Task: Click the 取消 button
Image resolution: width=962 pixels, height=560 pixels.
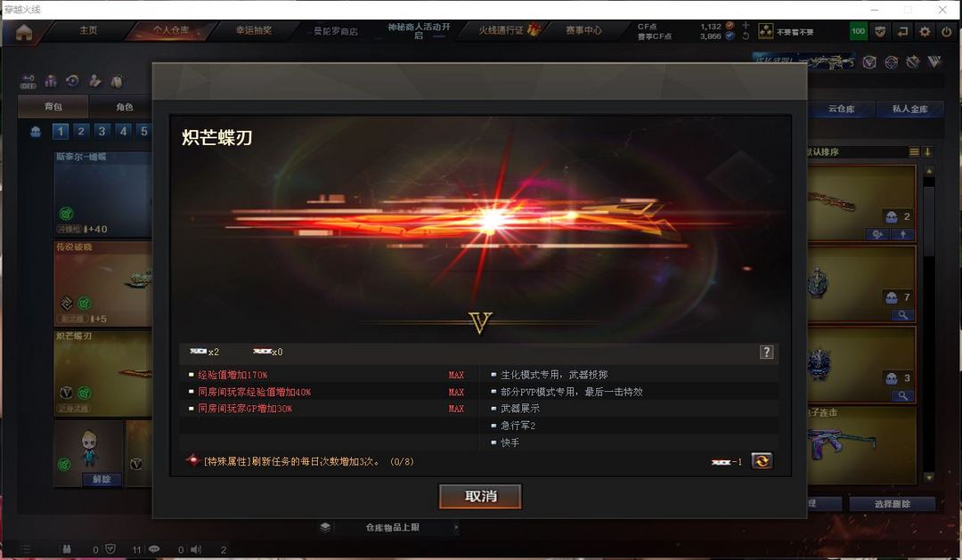Action: pos(480,496)
